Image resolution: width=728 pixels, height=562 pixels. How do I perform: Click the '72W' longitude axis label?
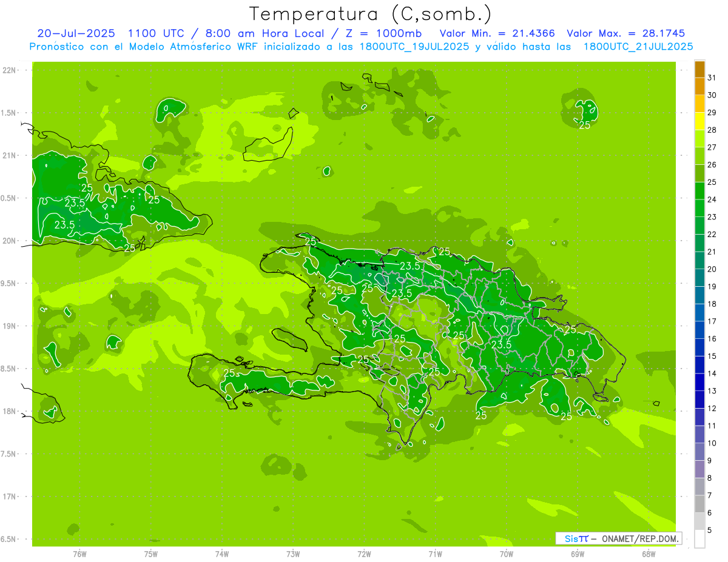[x=364, y=554]
